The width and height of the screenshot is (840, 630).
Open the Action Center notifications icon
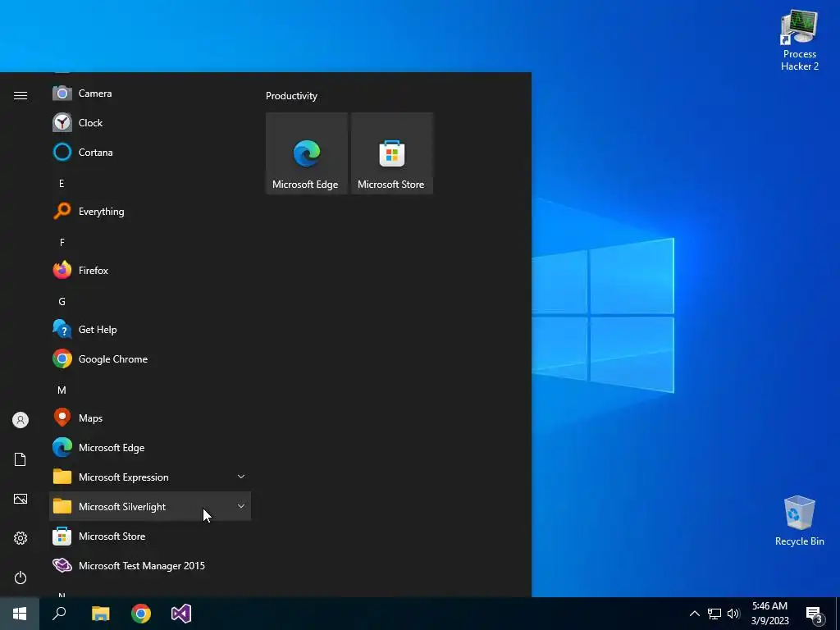coord(815,614)
